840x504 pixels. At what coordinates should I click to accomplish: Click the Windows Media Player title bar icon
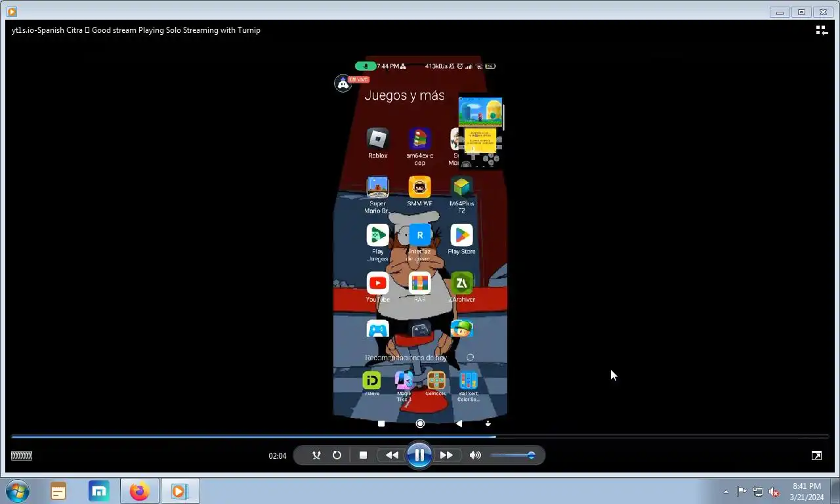(11, 12)
